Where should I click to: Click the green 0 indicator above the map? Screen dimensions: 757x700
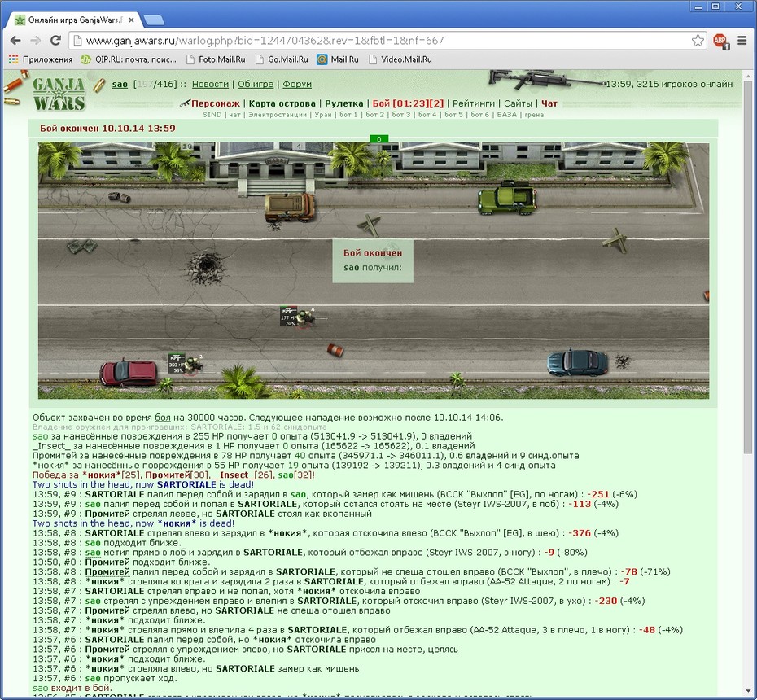pos(379,139)
